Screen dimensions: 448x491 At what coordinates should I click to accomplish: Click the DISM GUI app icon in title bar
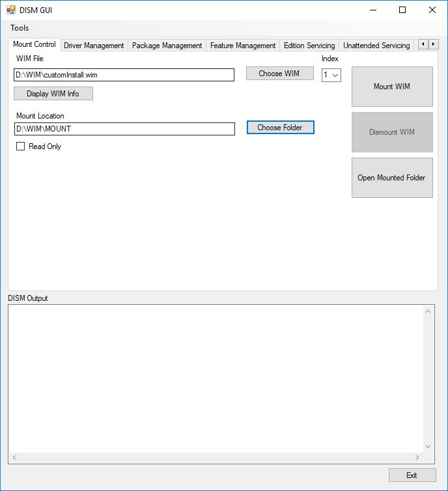pyautogui.click(x=11, y=10)
